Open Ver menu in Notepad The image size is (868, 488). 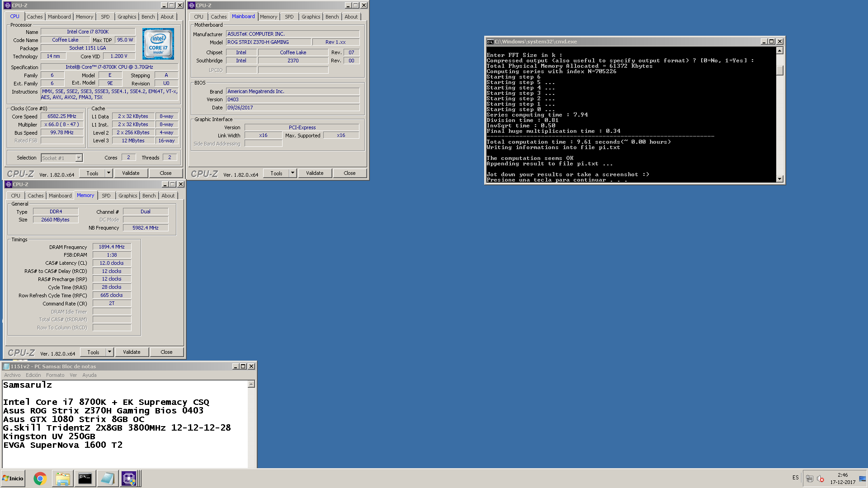tap(73, 375)
